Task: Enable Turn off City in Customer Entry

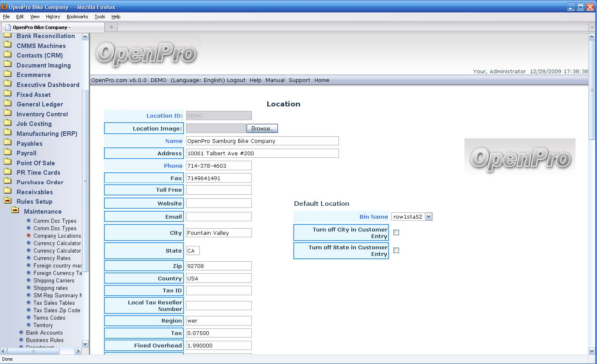Action: point(396,233)
